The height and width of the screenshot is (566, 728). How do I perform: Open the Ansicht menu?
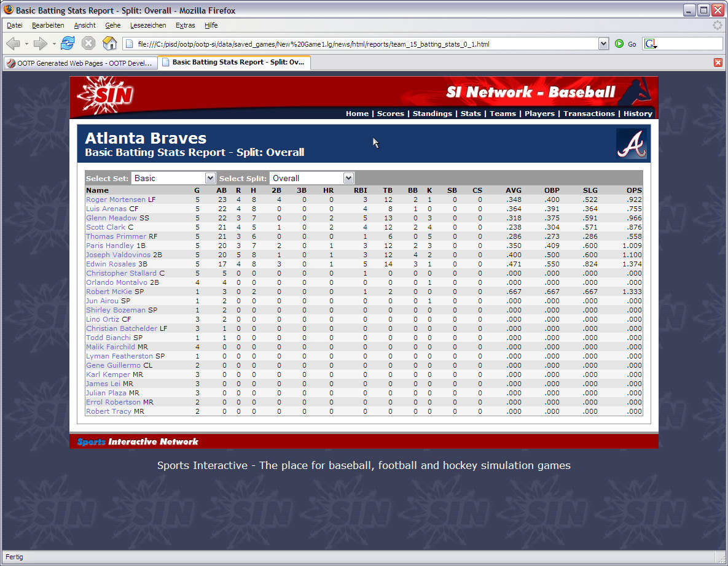tap(85, 26)
